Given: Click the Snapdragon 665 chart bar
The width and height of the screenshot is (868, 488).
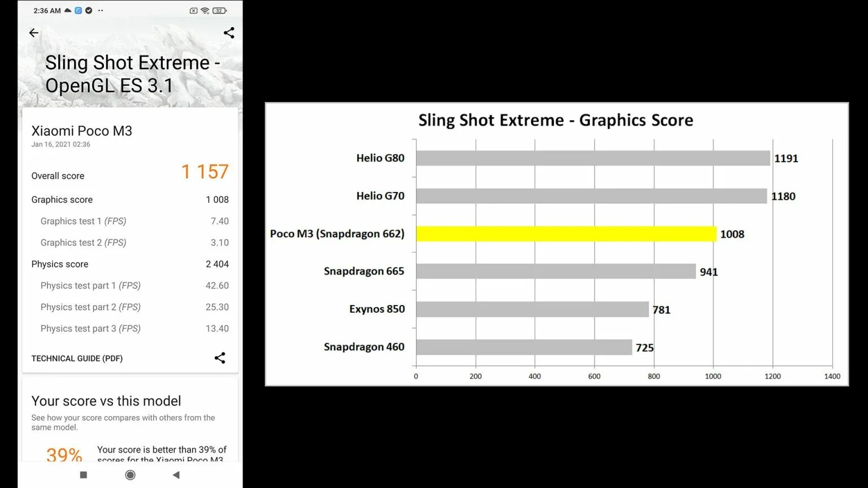Looking at the screenshot, I should pyautogui.click(x=556, y=271).
